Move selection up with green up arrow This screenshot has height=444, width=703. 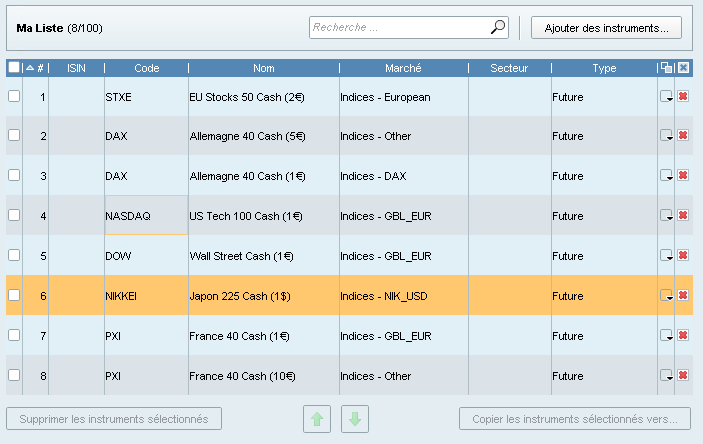317,419
